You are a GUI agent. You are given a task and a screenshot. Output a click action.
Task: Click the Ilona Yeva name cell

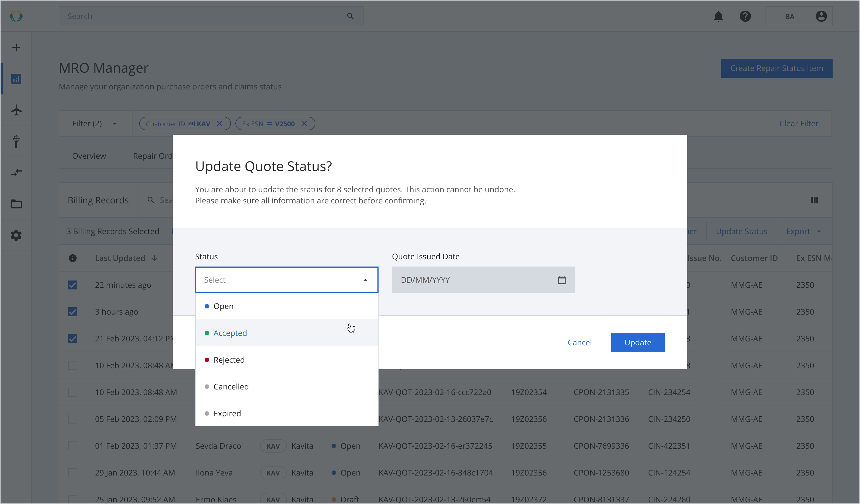(214, 473)
